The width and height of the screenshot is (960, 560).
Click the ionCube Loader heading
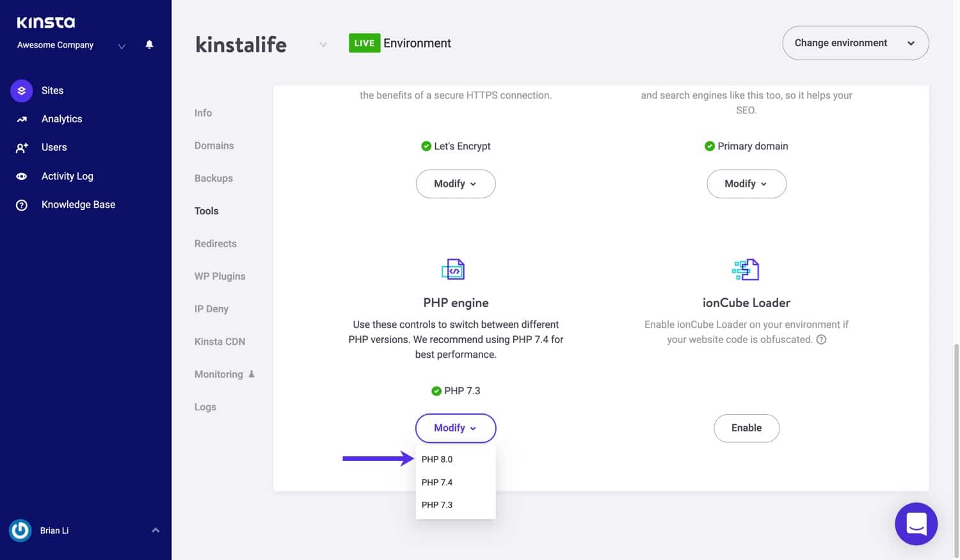(x=746, y=303)
